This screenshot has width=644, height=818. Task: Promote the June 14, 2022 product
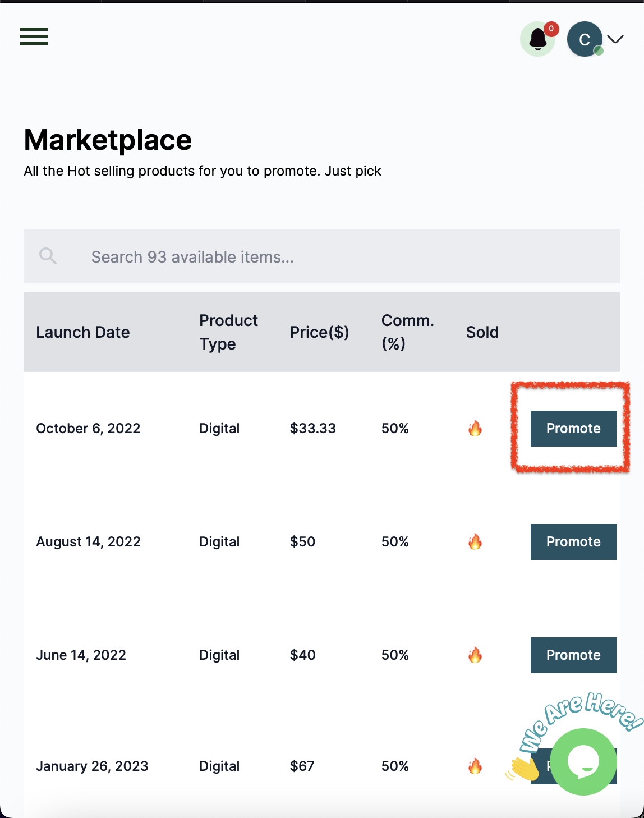coord(573,655)
